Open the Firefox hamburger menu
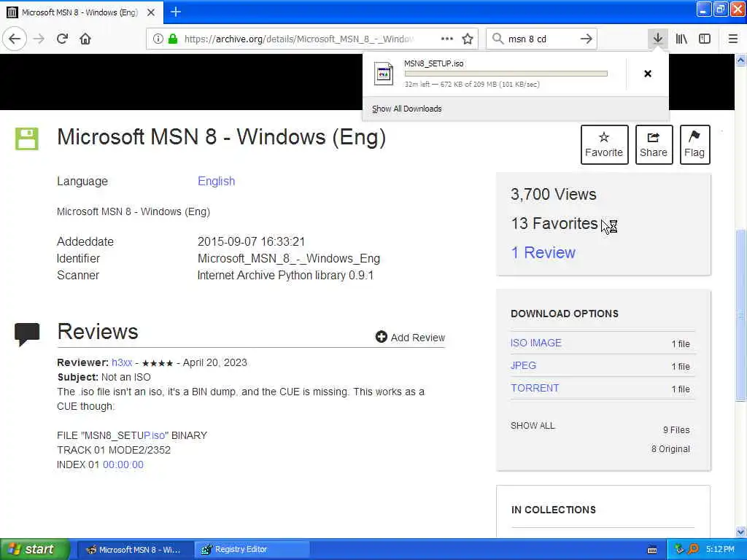Viewport: 747px width, 560px height. click(x=733, y=39)
